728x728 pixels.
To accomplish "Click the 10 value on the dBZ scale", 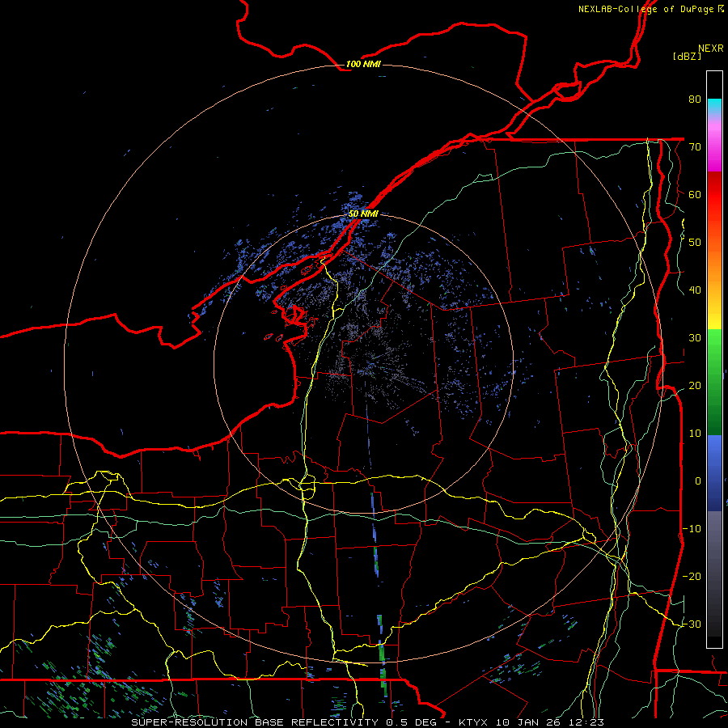I will coord(695,434).
